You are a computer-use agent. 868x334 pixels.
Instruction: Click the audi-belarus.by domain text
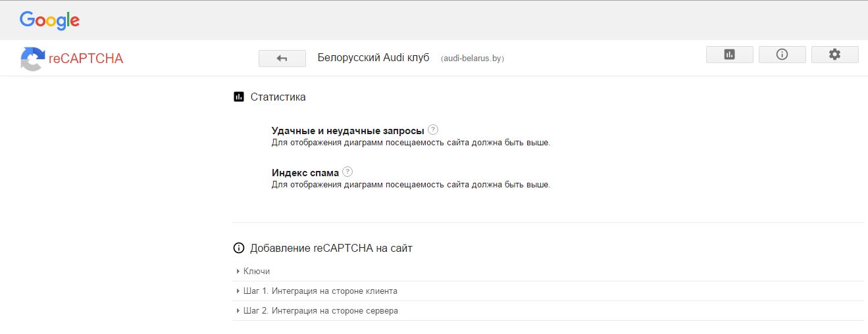pos(472,59)
